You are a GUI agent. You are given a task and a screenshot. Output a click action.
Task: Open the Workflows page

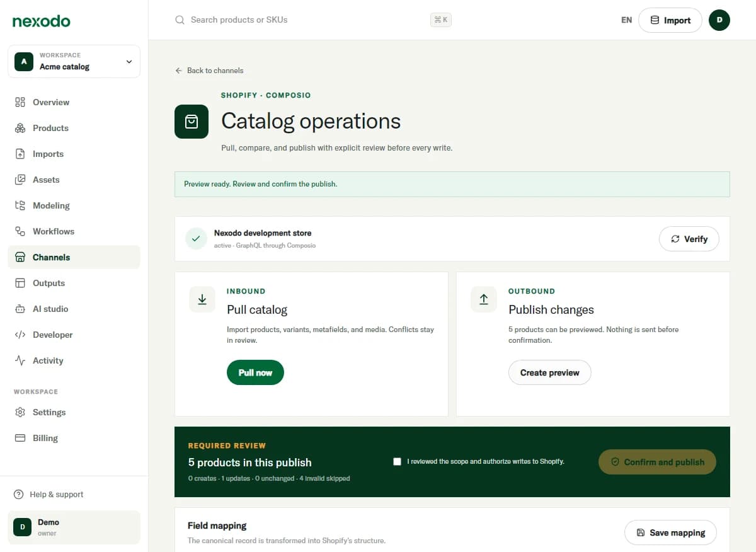point(74,231)
